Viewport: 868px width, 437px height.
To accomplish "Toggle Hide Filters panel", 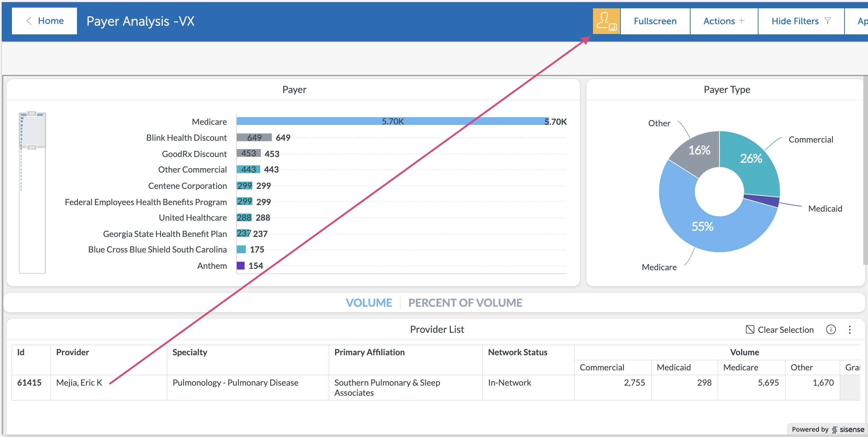I will click(x=795, y=21).
